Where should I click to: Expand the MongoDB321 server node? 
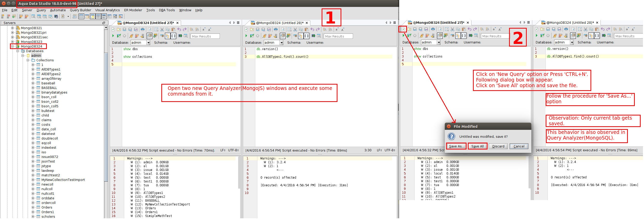[12, 28]
